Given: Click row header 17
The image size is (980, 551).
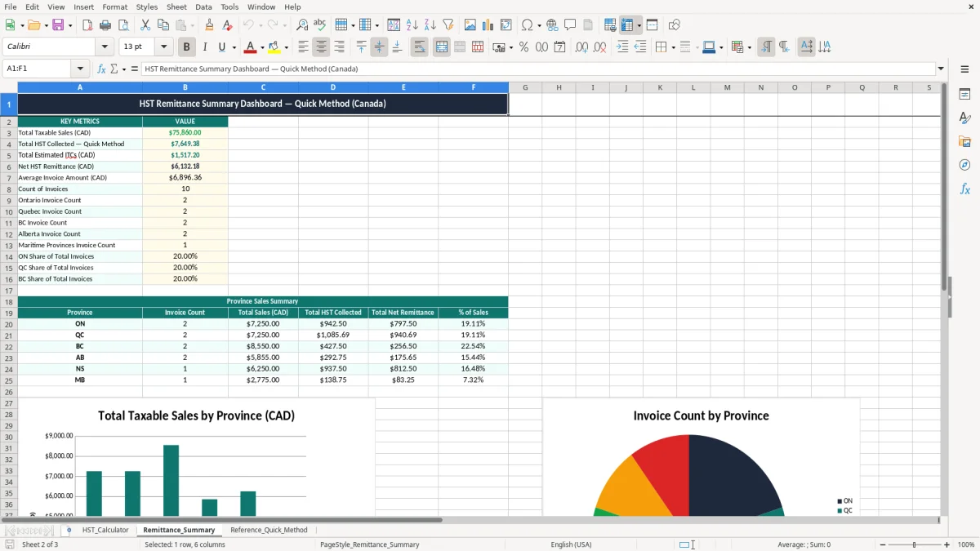Looking at the screenshot, I should pyautogui.click(x=9, y=291).
